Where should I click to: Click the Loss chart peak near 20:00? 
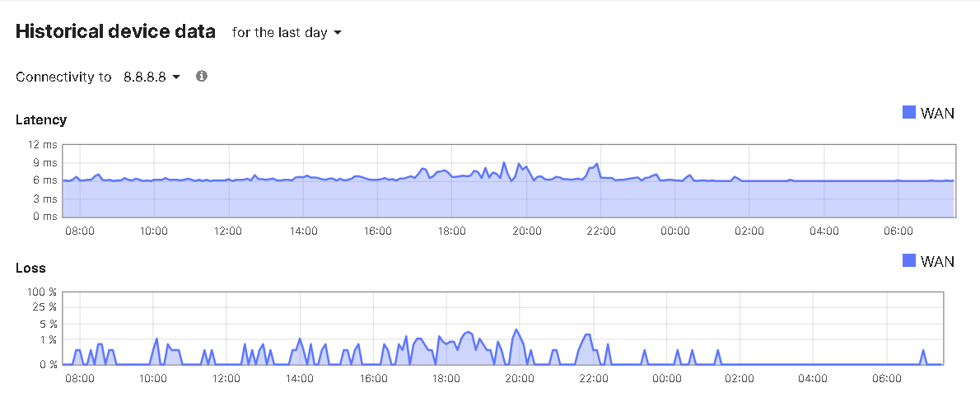[x=516, y=330]
